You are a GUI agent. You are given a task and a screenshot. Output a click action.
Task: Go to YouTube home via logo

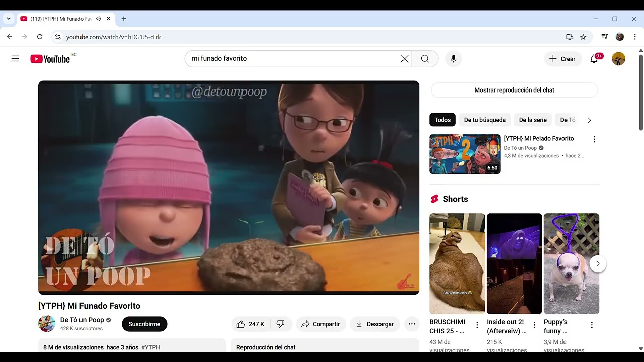coord(50,59)
